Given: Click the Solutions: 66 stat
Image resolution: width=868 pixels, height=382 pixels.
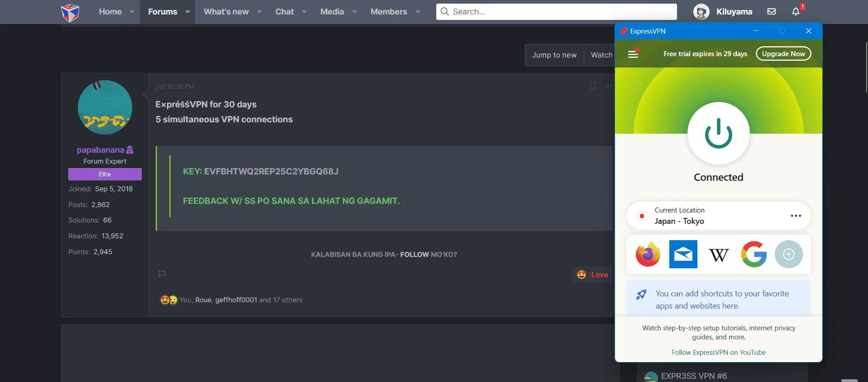Looking at the screenshot, I should coord(90,220).
